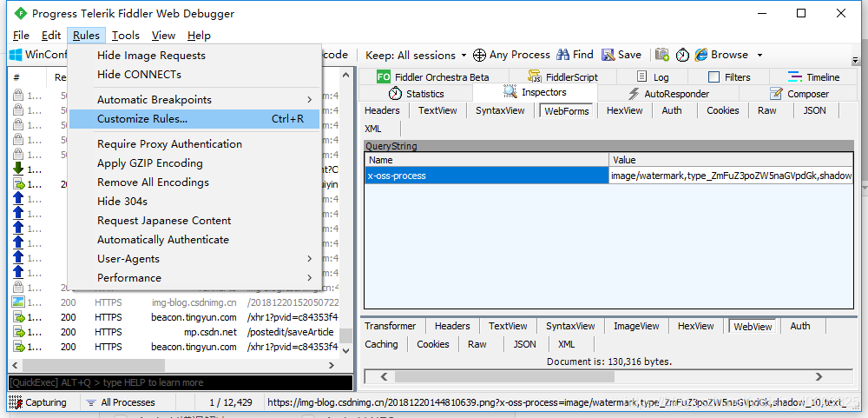This screenshot has width=868, height=418.
Task: Select the request Raw inspector tab
Action: tap(767, 110)
